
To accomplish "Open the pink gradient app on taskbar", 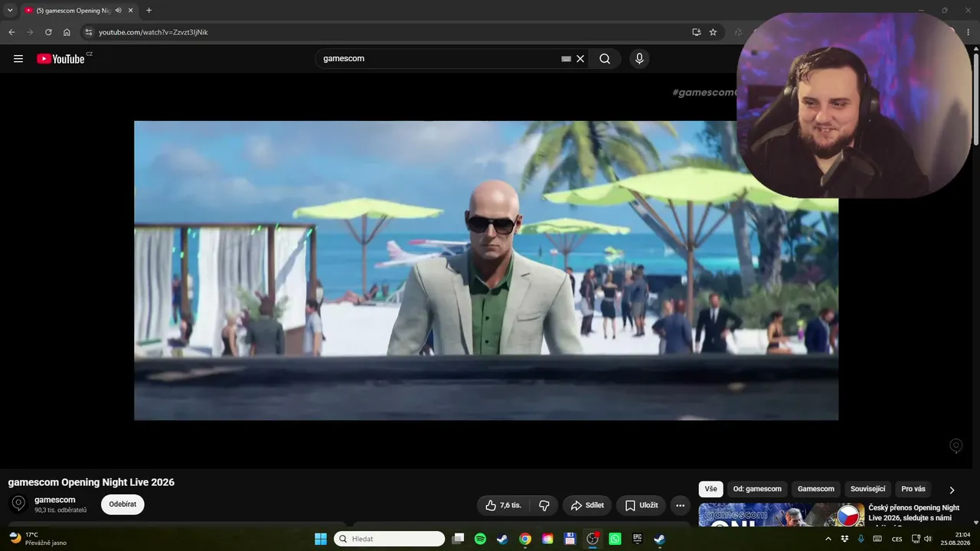I will point(547,539).
